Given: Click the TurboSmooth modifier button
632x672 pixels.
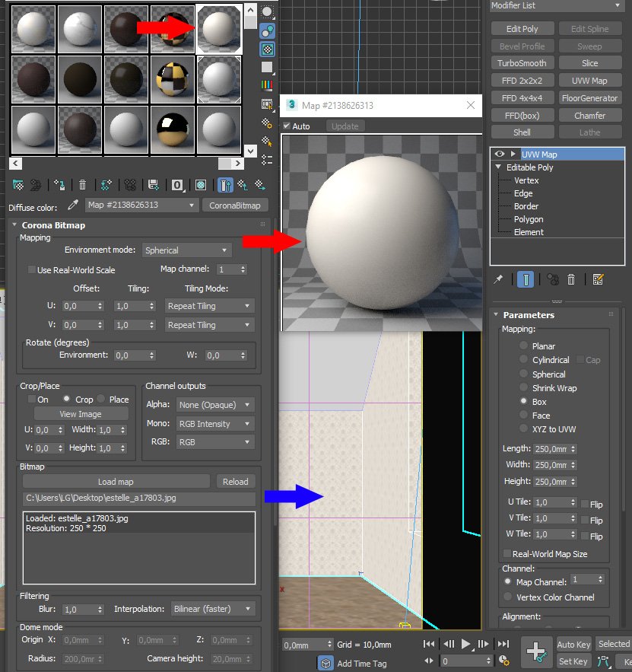Looking at the screenshot, I should [522, 63].
